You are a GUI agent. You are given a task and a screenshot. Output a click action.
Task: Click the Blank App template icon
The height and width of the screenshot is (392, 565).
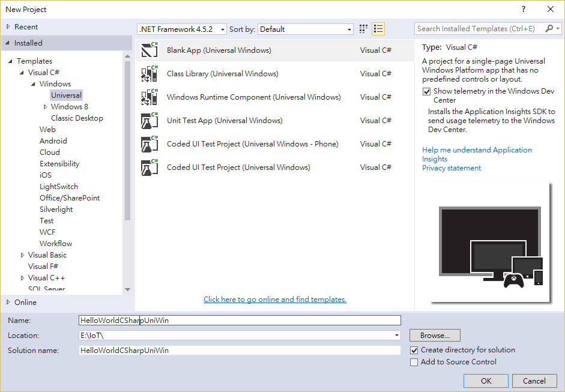[x=150, y=50]
